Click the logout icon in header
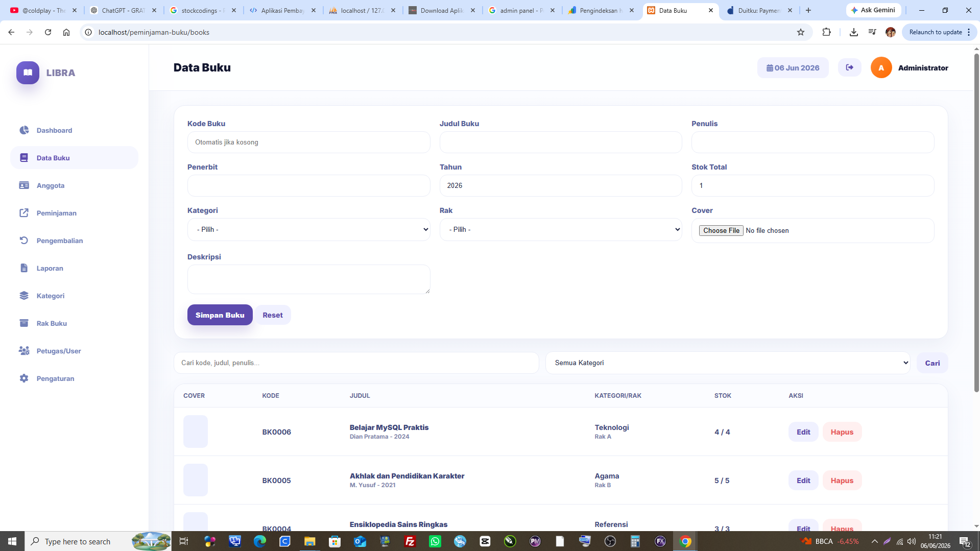980x551 pixels. click(x=849, y=67)
